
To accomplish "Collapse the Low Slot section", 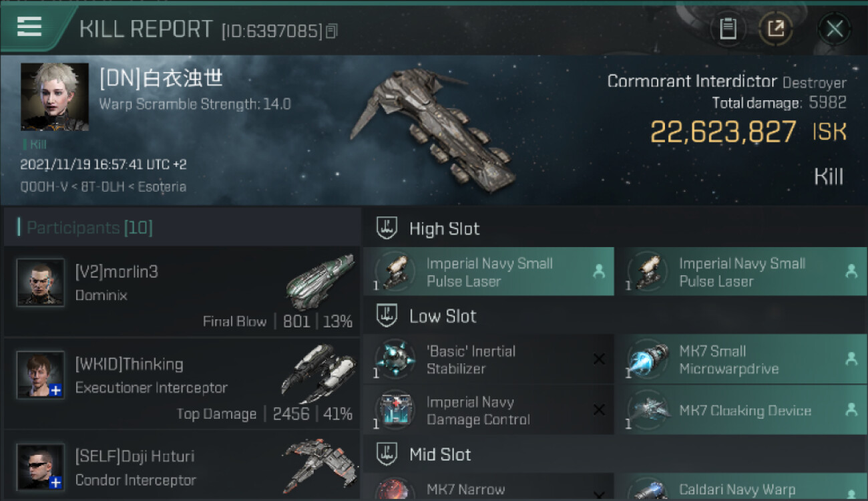I will click(615, 316).
